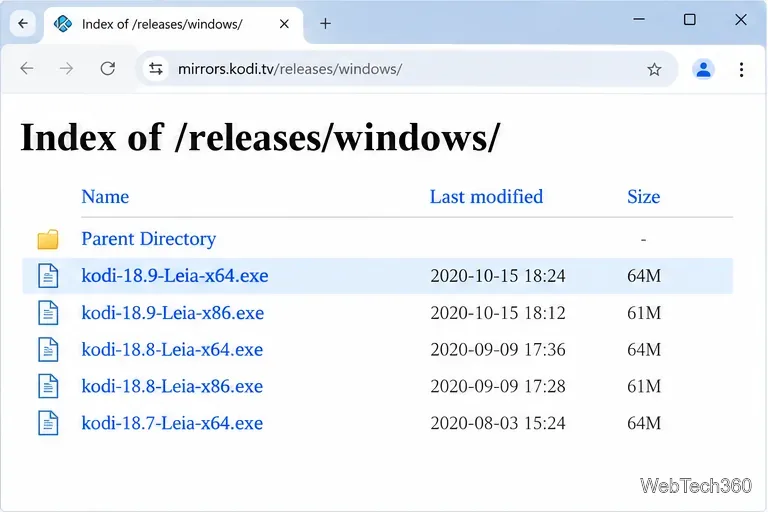Click file icon for kodi-18.8-Leia-x64.exe
This screenshot has height=512, width=768.
(48, 350)
